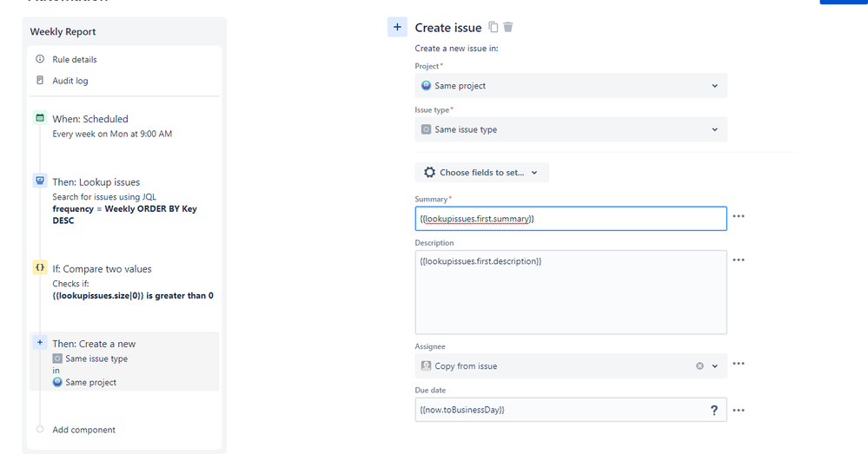Click Add component at the rule bottom
The height and width of the screenshot is (454, 868).
tap(83, 430)
